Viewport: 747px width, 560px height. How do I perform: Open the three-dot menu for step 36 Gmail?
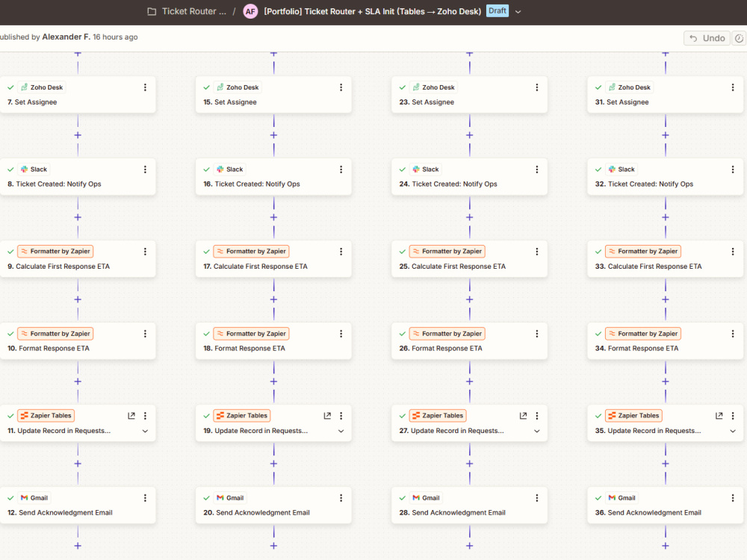tap(733, 498)
